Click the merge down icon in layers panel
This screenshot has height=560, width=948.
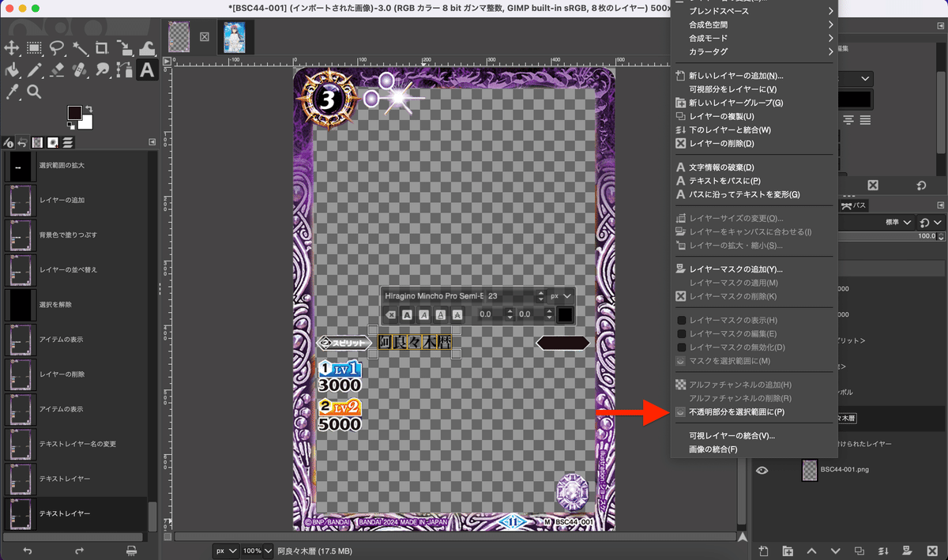point(884,551)
